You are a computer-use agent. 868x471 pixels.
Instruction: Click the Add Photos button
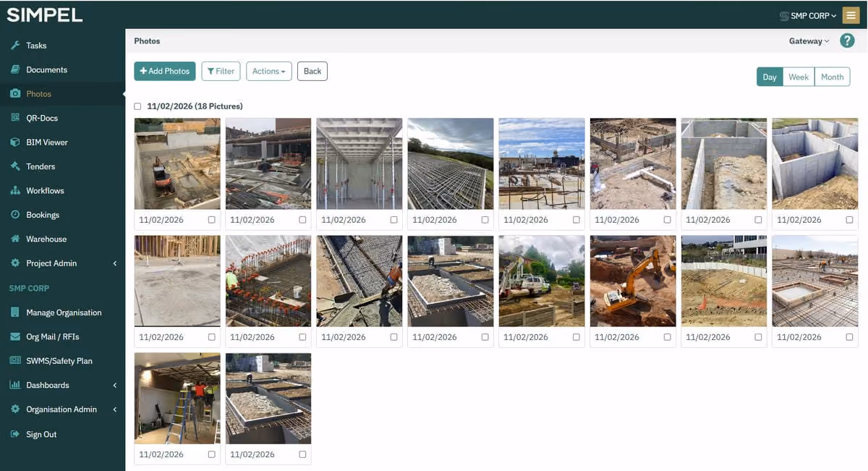click(x=165, y=71)
